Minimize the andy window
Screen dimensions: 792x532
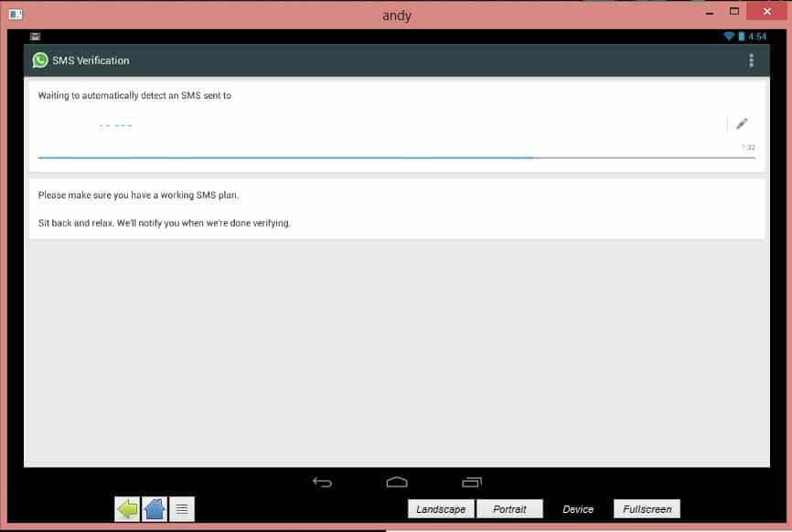(x=710, y=12)
